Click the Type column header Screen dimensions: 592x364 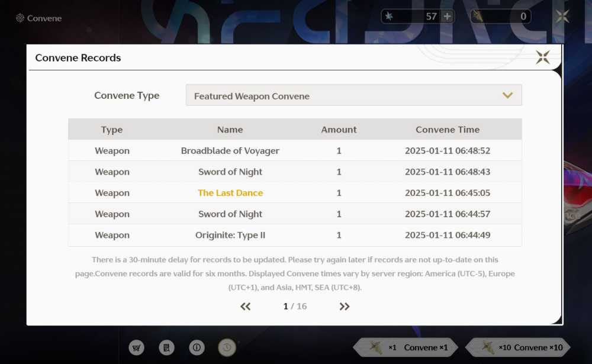click(x=112, y=130)
